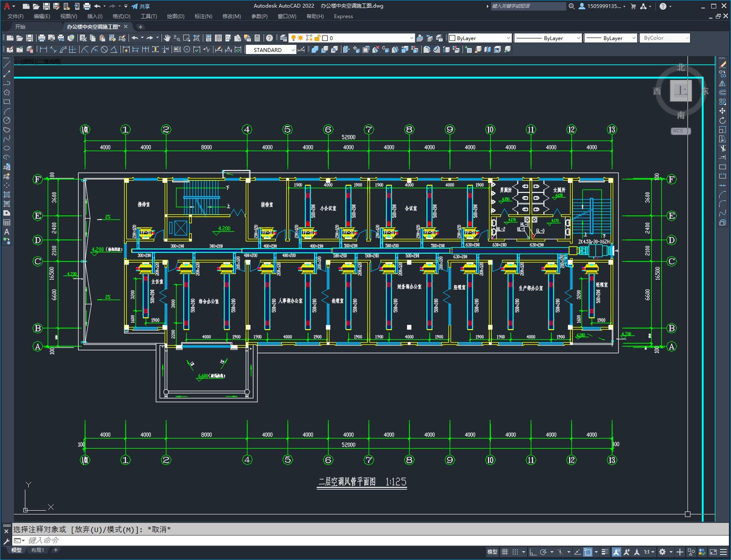Activate the Pan hand tool
731x560 pixels.
(x=167, y=38)
